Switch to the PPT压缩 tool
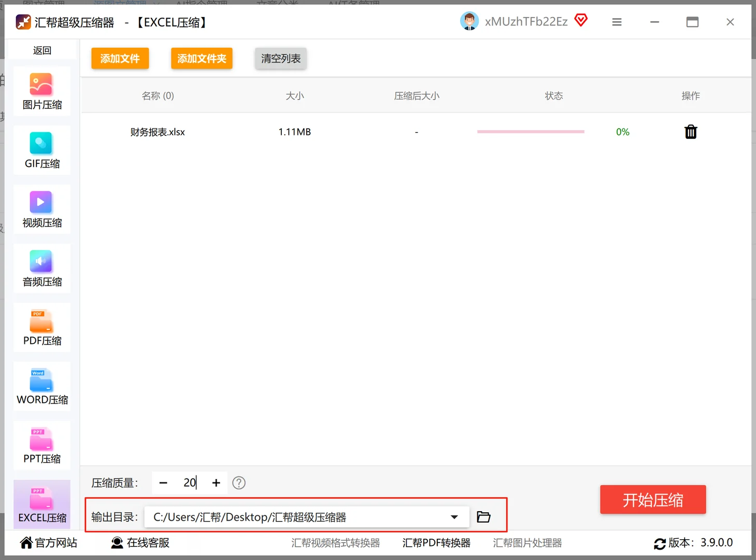 tap(41, 445)
